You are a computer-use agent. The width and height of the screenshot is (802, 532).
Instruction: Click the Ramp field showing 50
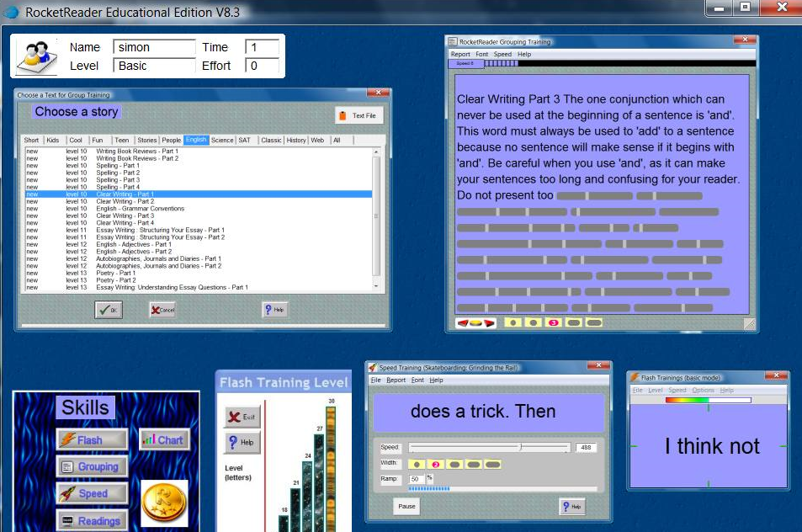tap(417, 479)
